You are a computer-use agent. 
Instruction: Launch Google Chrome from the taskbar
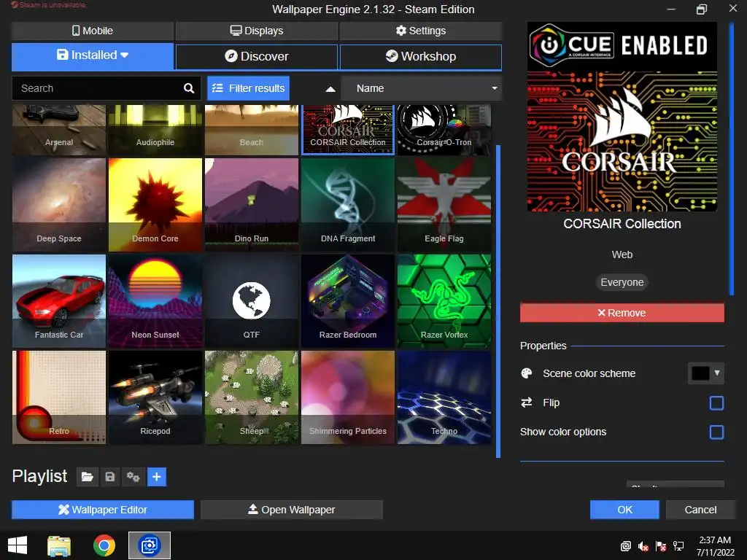(104, 545)
